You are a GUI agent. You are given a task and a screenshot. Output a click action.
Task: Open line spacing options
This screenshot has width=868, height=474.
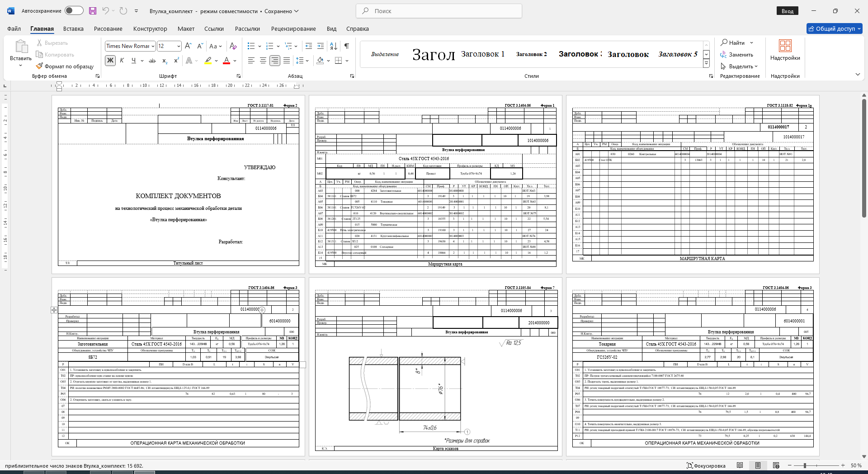[x=302, y=61]
